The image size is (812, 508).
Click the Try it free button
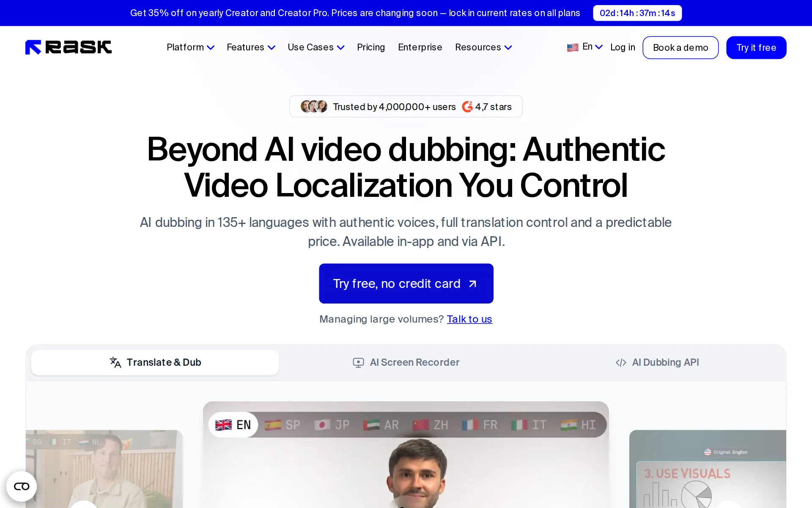click(756, 47)
